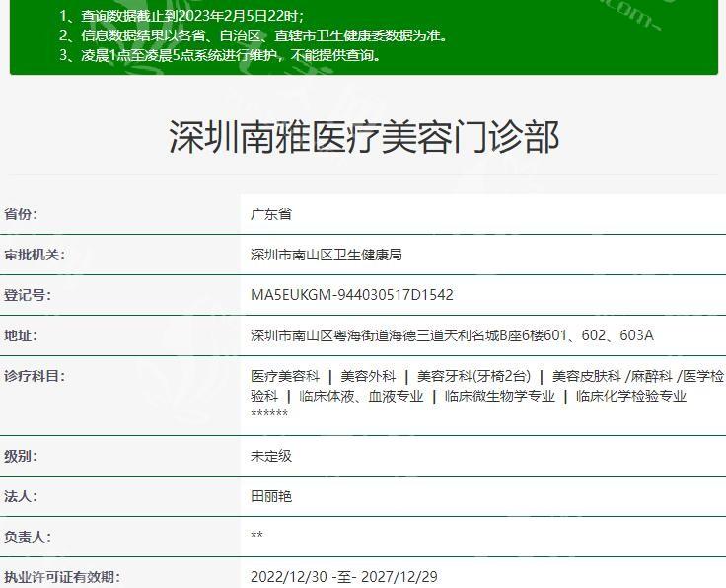Image resolution: width=726 pixels, height=588 pixels.
Task: Click the 地址 label
Action: point(21,335)
